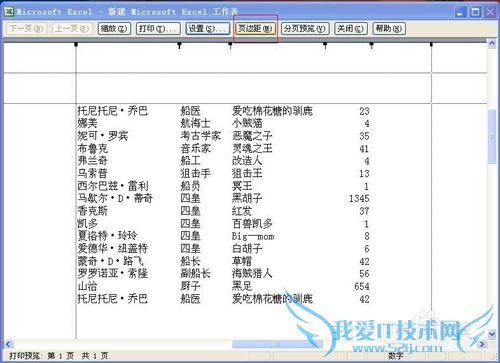Click vertical scrollbar down arrow
The height and width of the screenshot is (363, 500).
492,333
